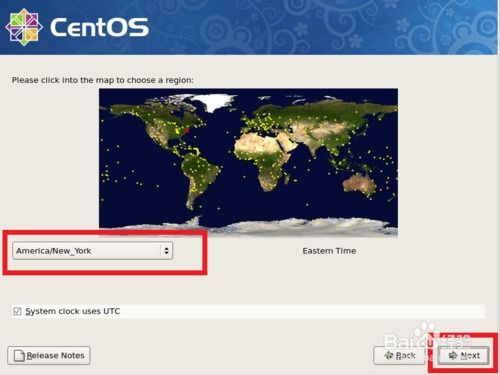The width and height of the screenshot is (500, 375).
Task: Click the CentOS pinwheel logo icon
Action: click(x=24, y=27)
